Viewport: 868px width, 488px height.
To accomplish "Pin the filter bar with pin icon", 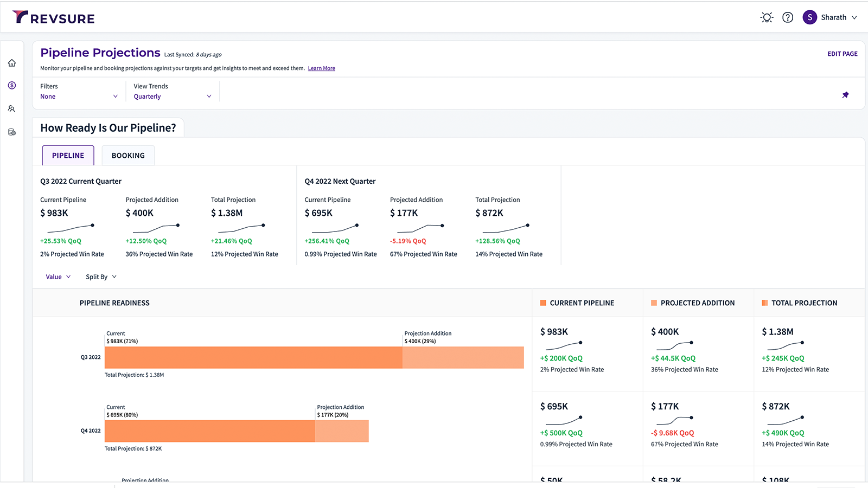I will [x=845, y=95].
